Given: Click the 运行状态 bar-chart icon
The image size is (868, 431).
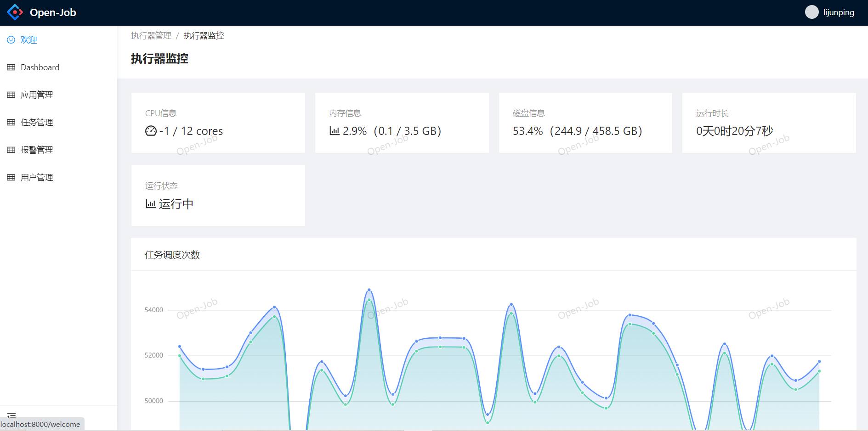Looking at the screenshot, I should 151,203.
